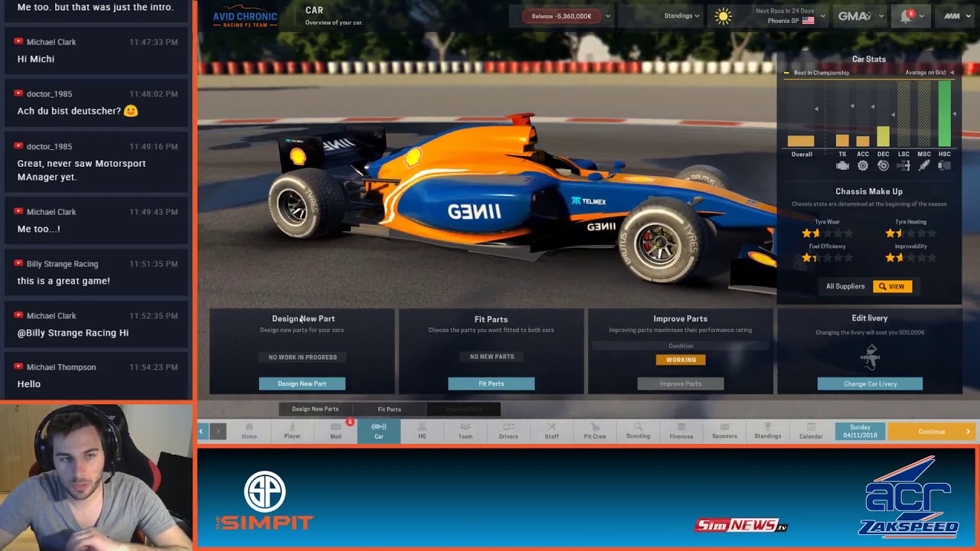Open the Finances screen
Image resolution: width=980 pixels, height=551 pixels.
pyautogui.click(x=681, y=432)
